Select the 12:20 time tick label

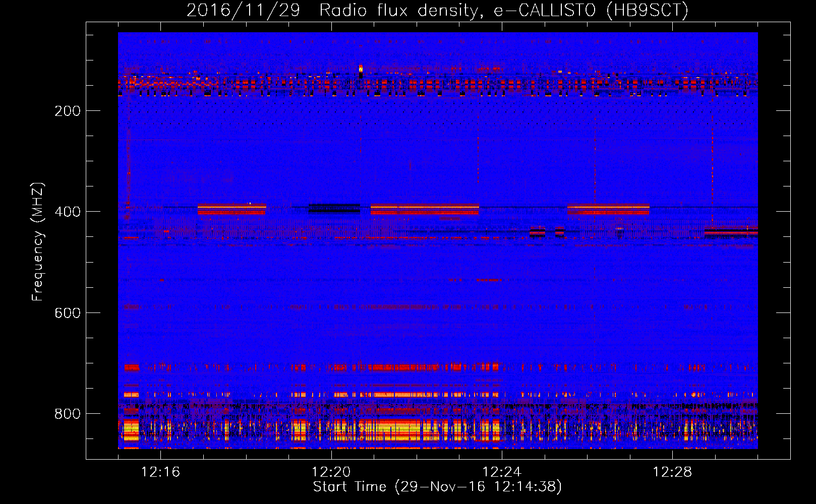coord(331,472)
